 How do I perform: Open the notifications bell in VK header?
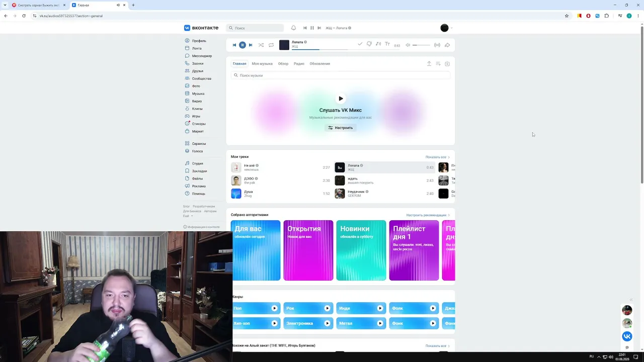[293, 28]
